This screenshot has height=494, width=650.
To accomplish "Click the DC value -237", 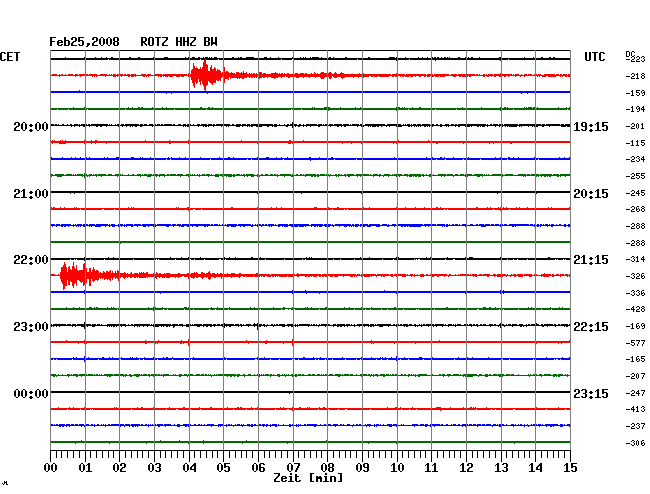I will 635,426.
